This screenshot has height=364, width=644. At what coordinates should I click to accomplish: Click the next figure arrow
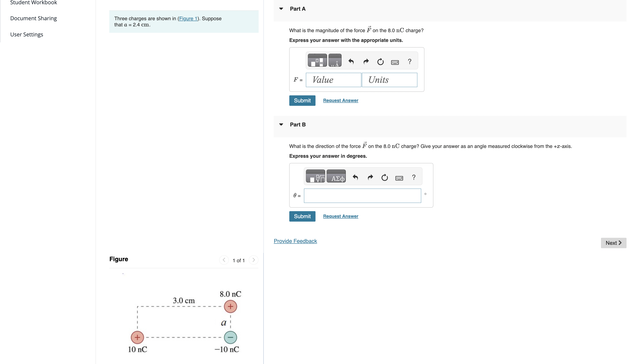254,260
